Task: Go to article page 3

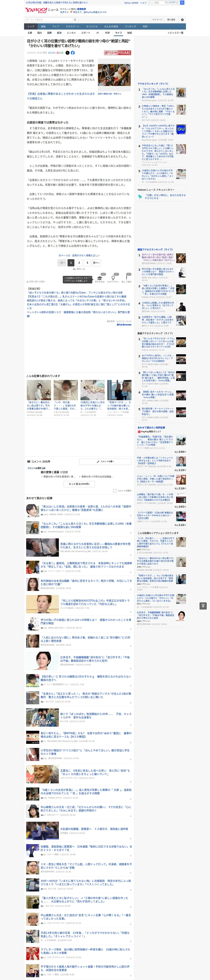Action: pos(87,262)
